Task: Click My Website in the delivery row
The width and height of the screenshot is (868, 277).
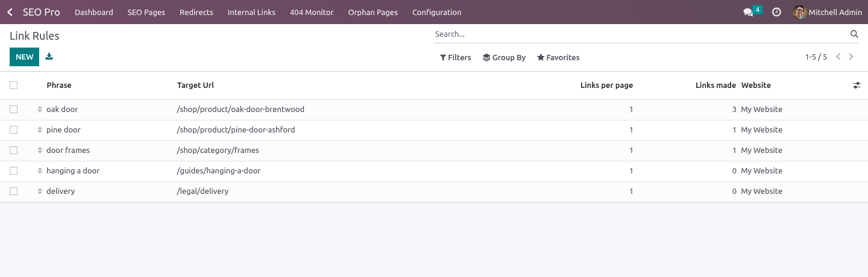Action: pos(761,191)
